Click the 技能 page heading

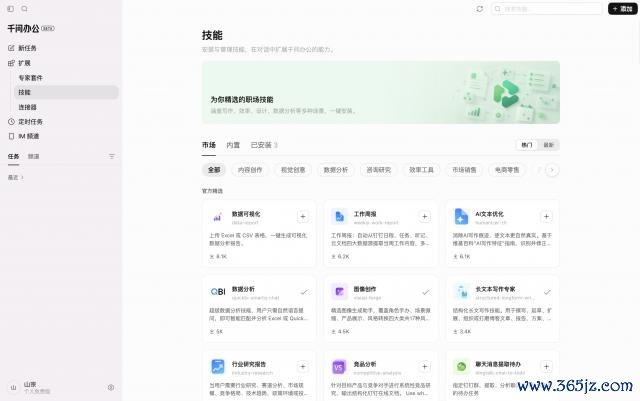click(212, 35)
